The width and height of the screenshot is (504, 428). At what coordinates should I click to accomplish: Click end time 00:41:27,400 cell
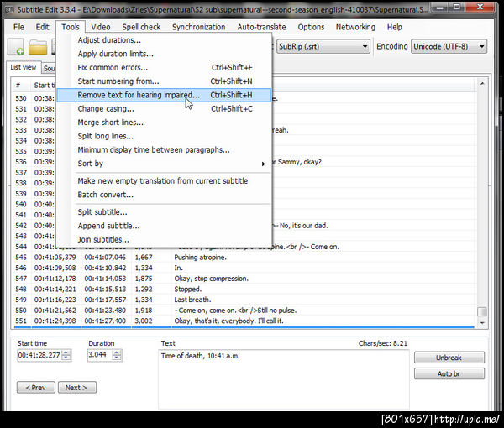[x=105, y=321]
